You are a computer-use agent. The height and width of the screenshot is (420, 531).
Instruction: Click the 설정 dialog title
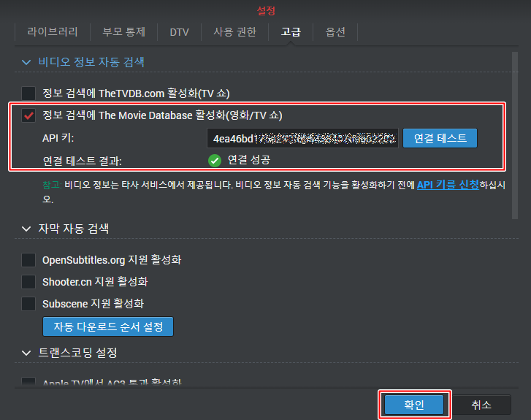click(x=266, y=10)
